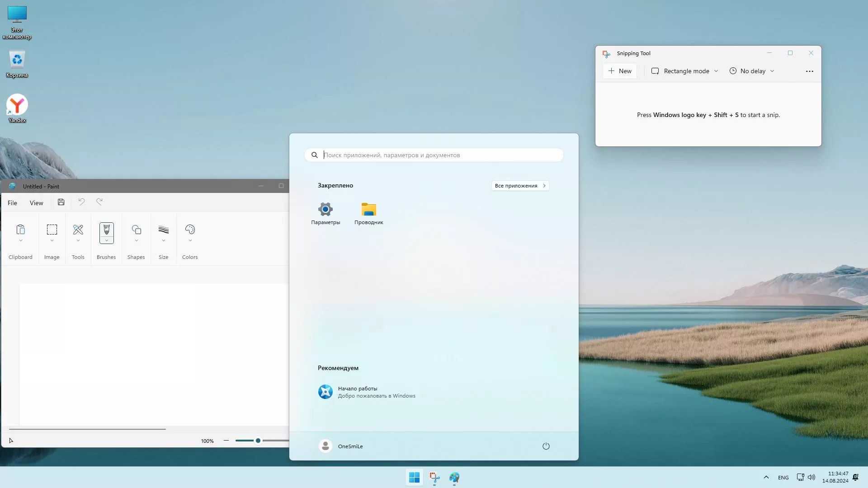
Task: Open the File menu in Paint
Action: click(x=12, y=203)
